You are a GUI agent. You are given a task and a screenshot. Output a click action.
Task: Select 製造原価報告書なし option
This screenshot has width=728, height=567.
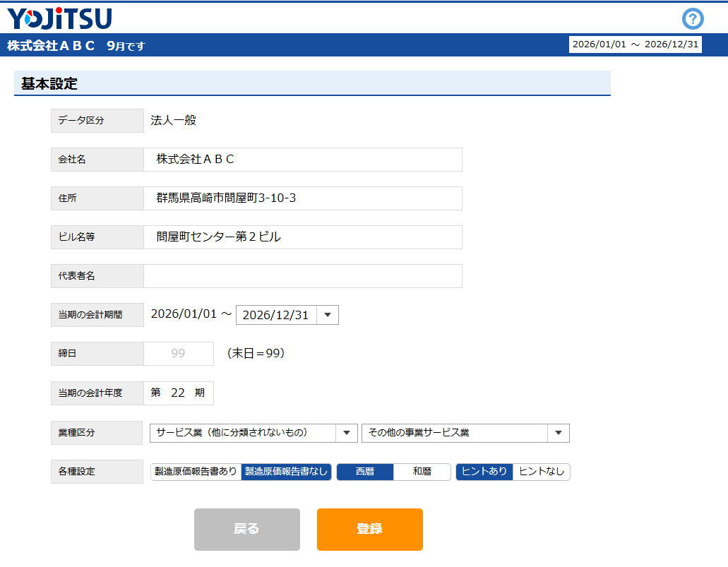[286, 472]
